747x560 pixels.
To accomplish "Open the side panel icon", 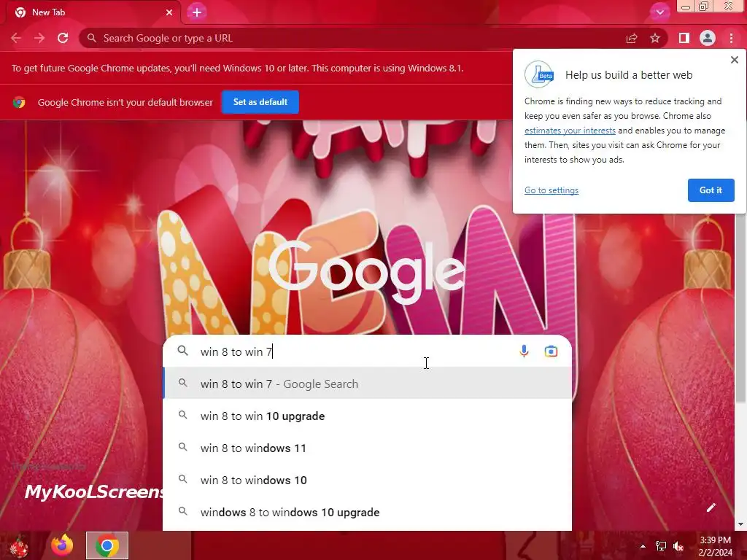I will (x=684, y=38).
